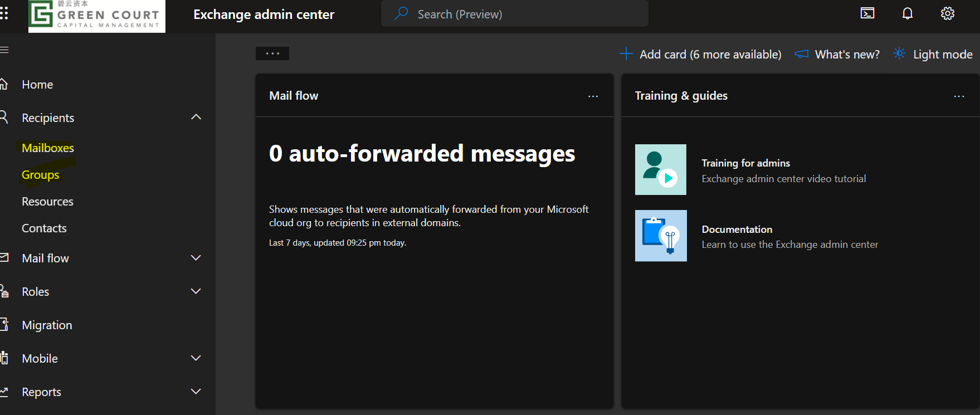Screen dimensions: 980x415
Task: Open Migration in navigation
Action: [x=47, y=325]
